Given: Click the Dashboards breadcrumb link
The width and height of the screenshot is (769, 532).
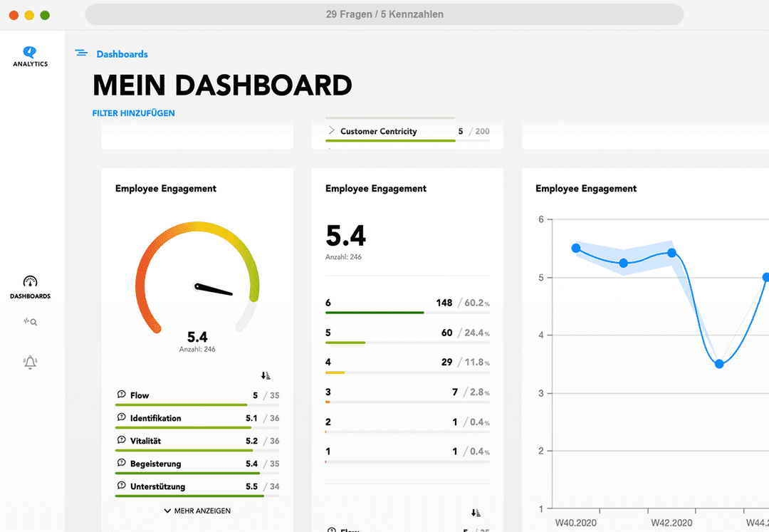Looking at the screenshot, I should tap(122, 54).
